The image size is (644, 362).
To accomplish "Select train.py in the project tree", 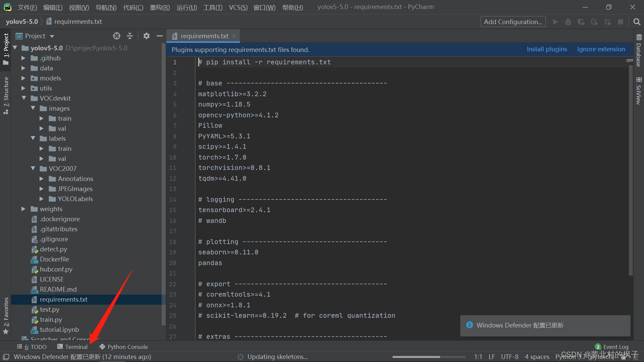I will point(51,320).
